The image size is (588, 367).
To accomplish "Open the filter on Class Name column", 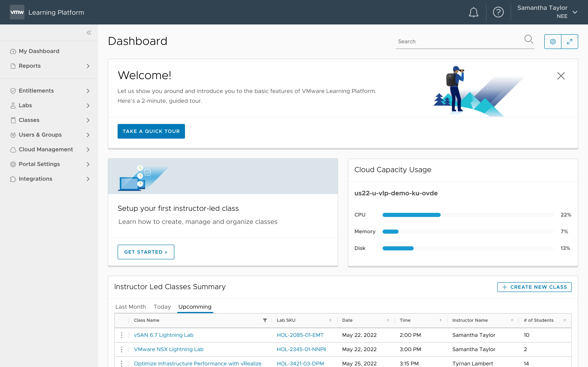I will [265, 320].
